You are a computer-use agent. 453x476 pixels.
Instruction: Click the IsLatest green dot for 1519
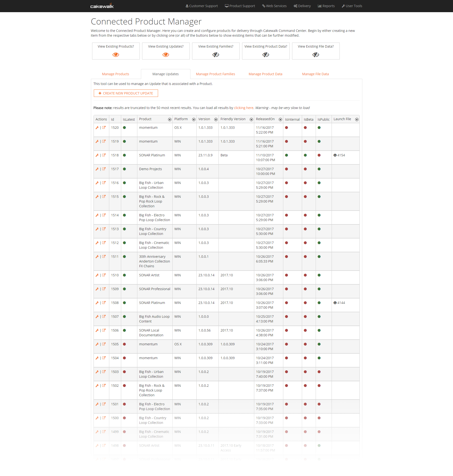pyautogui.click(x=124, y=141)
